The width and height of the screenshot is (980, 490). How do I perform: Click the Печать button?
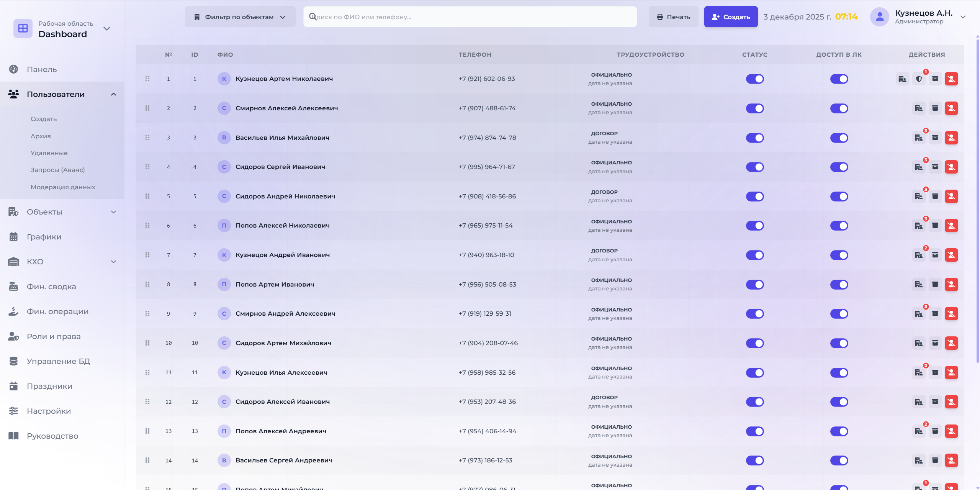(673, 17)
